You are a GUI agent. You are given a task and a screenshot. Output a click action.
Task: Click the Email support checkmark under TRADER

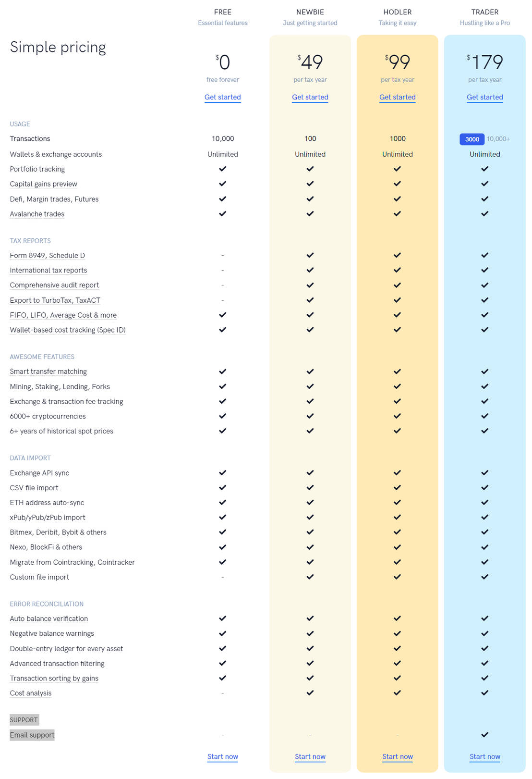coord(485,734)
